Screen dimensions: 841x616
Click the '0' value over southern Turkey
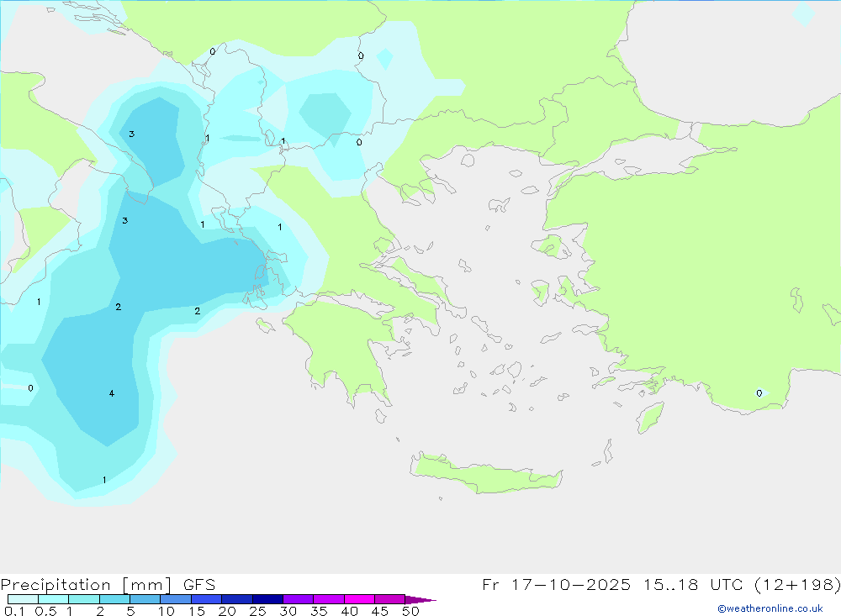759,393
